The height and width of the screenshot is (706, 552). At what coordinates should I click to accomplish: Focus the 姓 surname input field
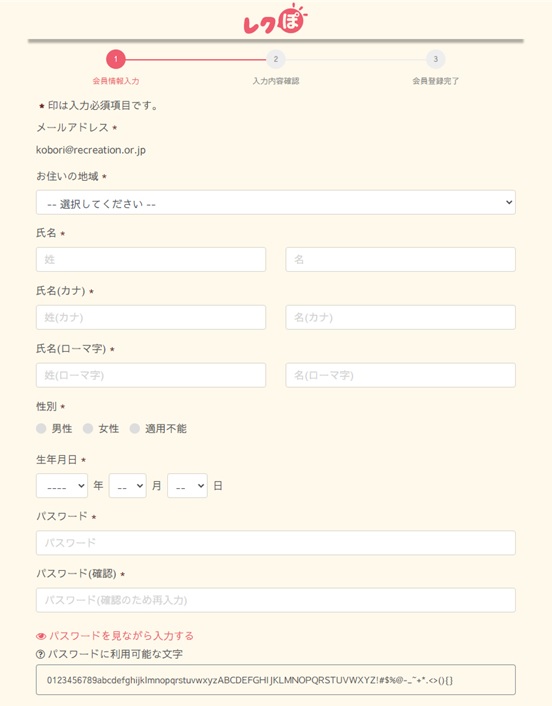(x=151, y=259)
